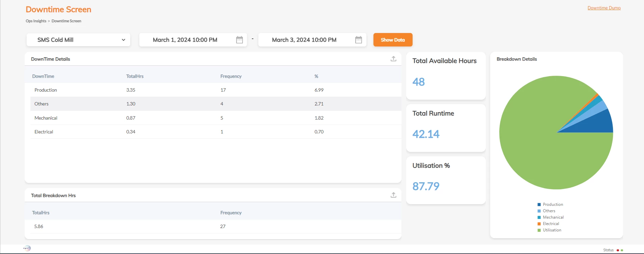This screenshot has width=644, height=254.
Task: Toggle Electrical legend swatch in pie chart
Action: pos(539,224)
